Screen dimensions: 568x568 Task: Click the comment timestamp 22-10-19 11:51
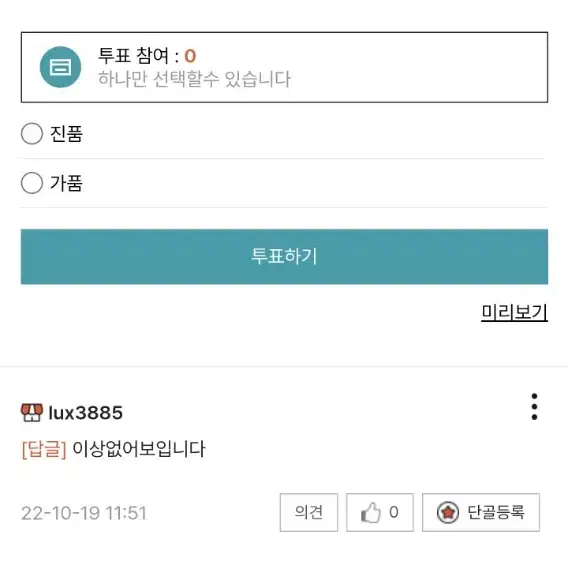[84, 513]
